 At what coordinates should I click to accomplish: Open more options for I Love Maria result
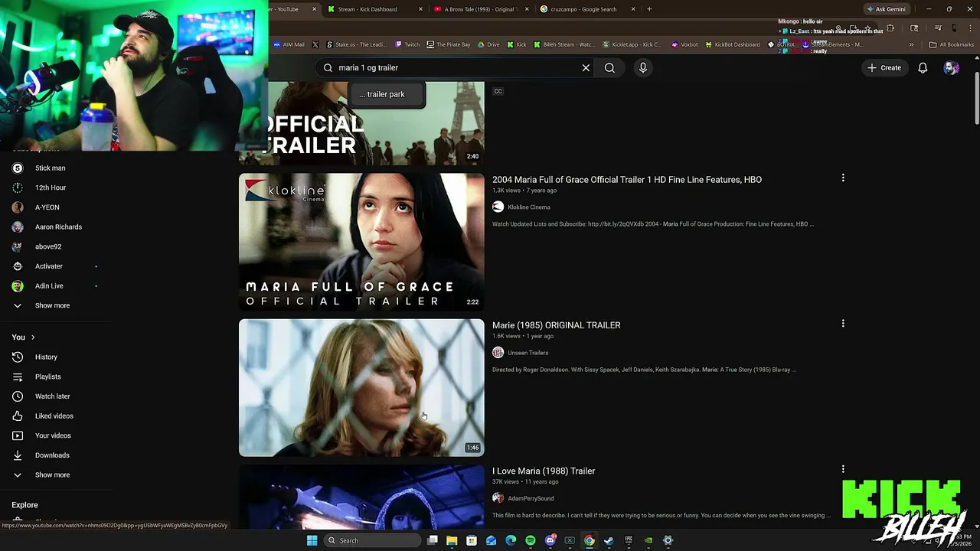pyautogui.click(x=843, y=468)
